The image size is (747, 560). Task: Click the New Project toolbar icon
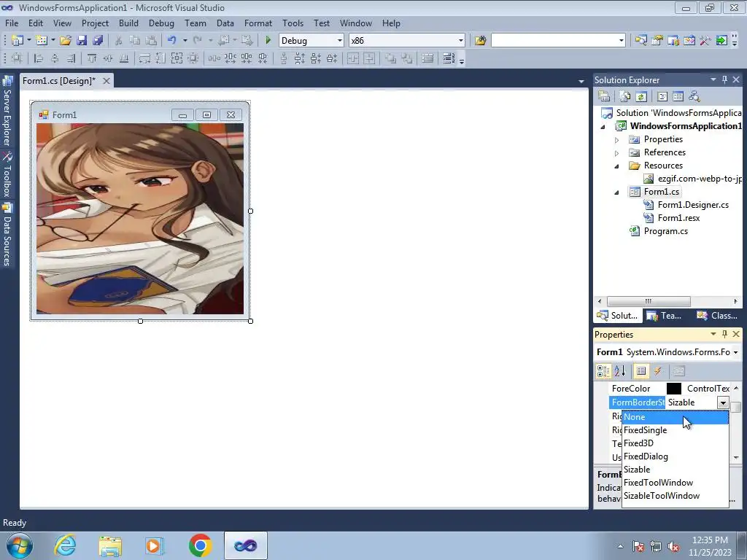coord(18,41)
